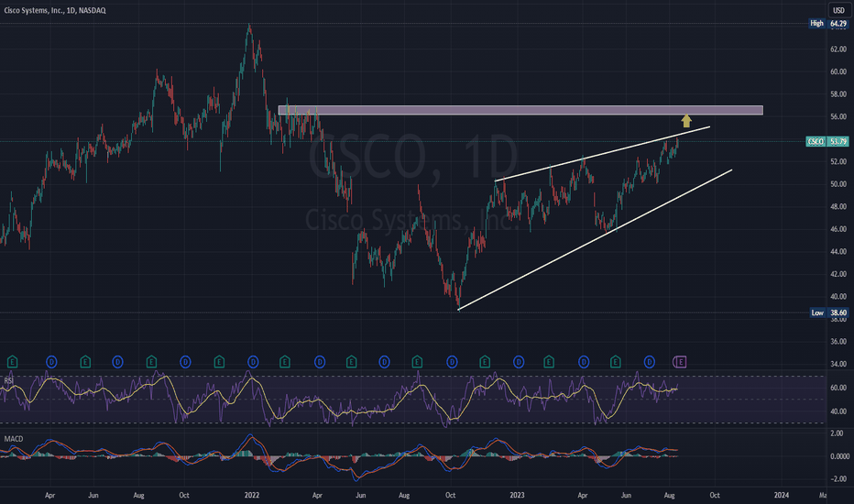Select the purple resistance zone rectangle
This screenshot has width=854, height=504.
tap(520, 110)
